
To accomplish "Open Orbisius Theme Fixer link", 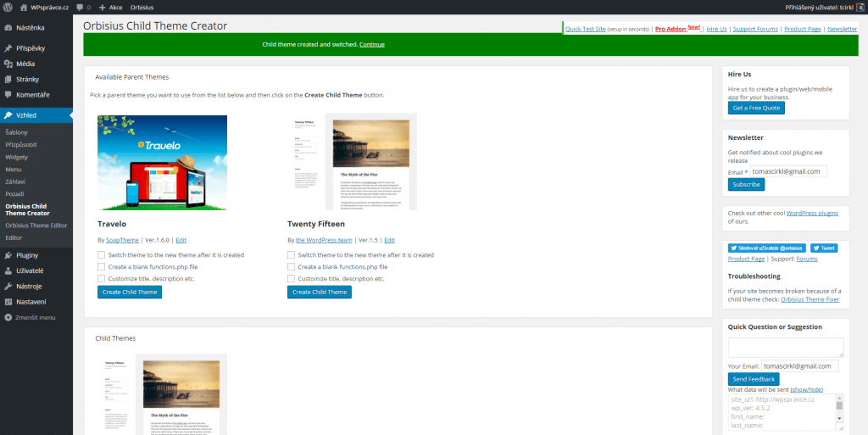I will [810, 299].
